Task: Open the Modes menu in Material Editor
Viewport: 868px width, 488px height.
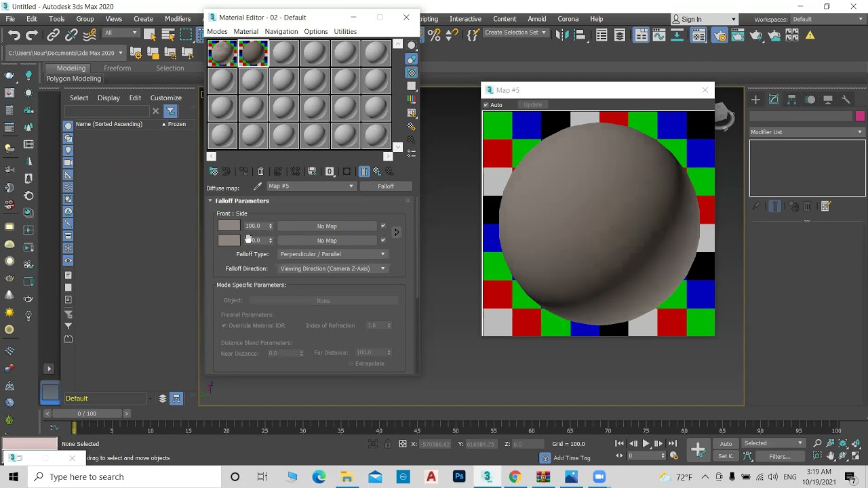Action: click(x=217, y=32)
